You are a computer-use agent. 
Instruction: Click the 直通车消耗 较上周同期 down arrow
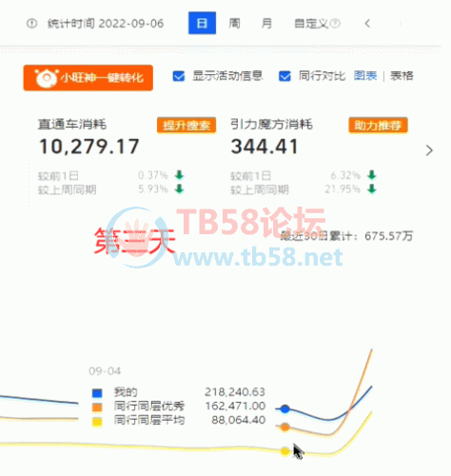180,188
